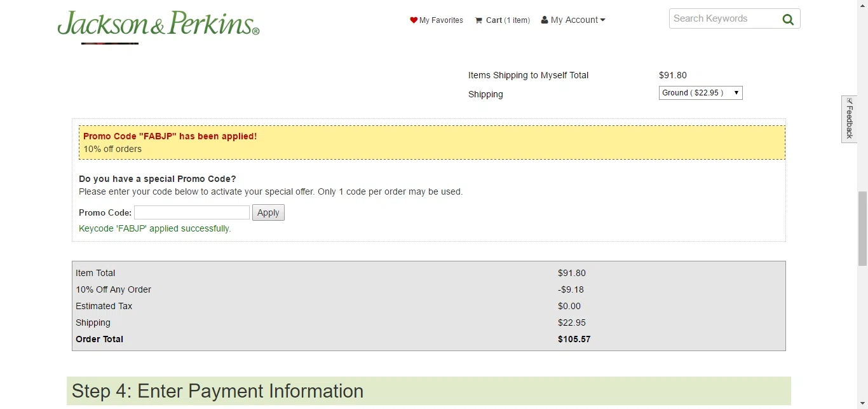Click the Order Total amount $105.57
The height and width of the screenshot is (409, 868).
point(574,339)
